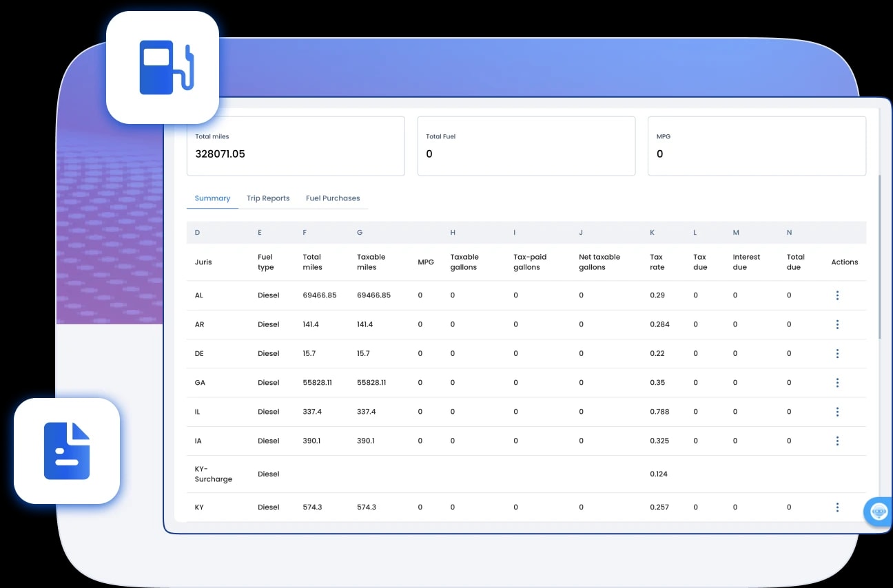Click the Juris column header

(x=203, y=262)
